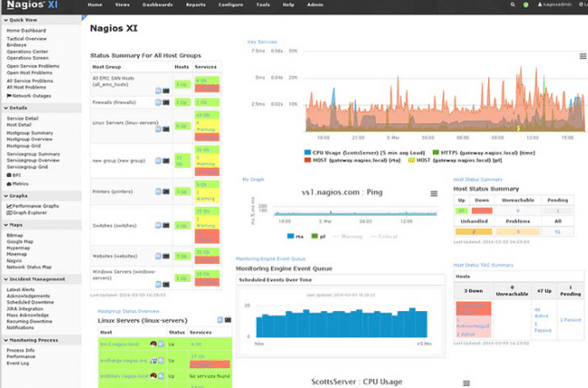Click the edit pencil icon near page title

click(84, 17)
